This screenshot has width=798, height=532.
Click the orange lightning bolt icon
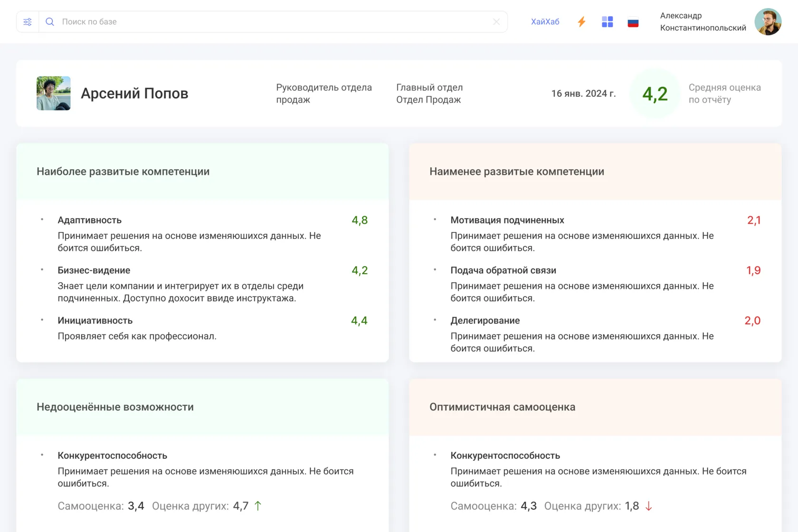[x=581, y=22]
